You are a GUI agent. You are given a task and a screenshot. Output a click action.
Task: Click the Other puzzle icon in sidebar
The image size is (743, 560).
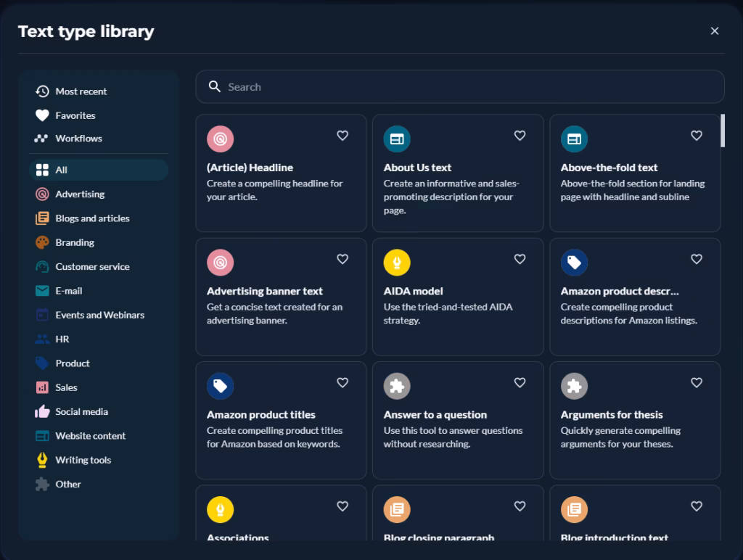(42, 484)
